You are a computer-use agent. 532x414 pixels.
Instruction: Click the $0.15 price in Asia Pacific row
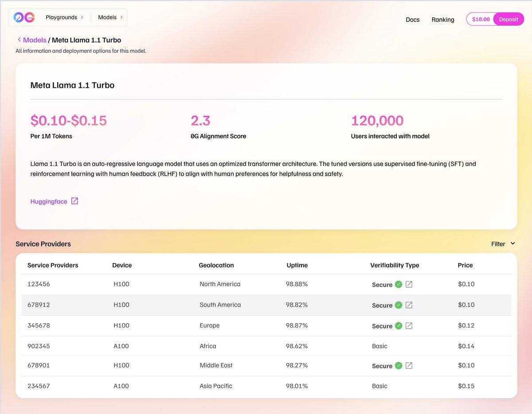click(466, 386)
